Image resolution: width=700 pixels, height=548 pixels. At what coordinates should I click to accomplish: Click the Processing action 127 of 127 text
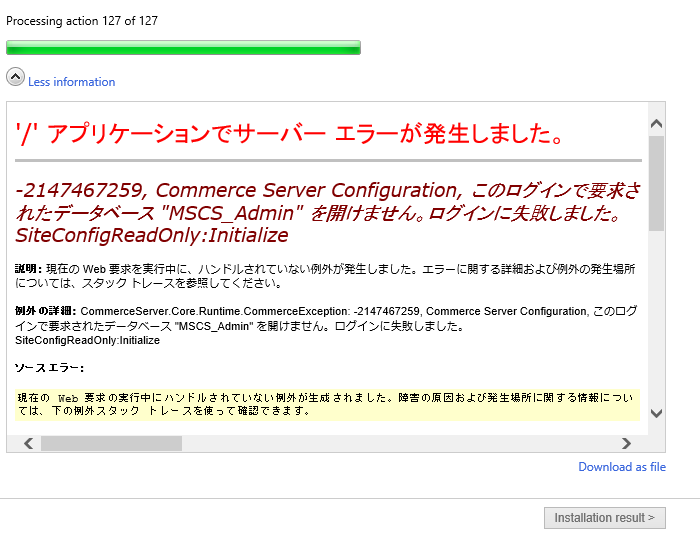tap(82, 21)
